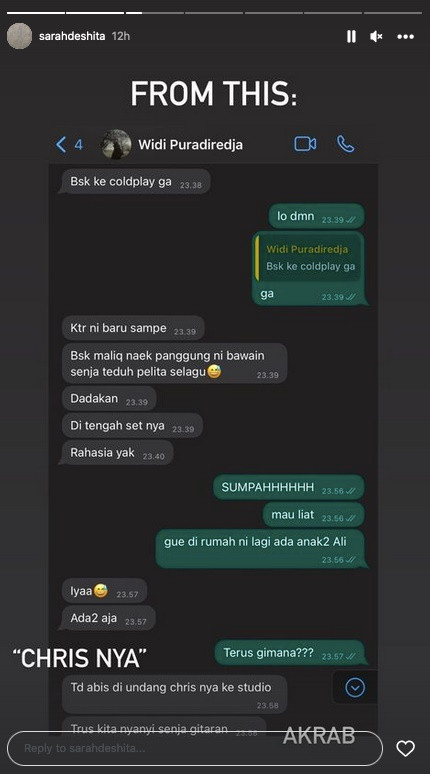The image size is (430, 774).
Task: Select the SUMPAHHHHHH message bubble
Action: coord(289,488)
